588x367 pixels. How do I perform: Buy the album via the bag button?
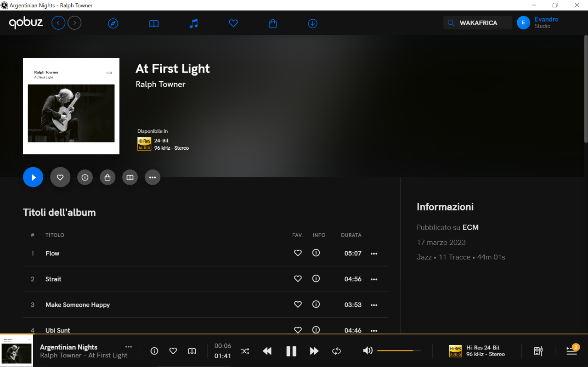pos(107,177)
